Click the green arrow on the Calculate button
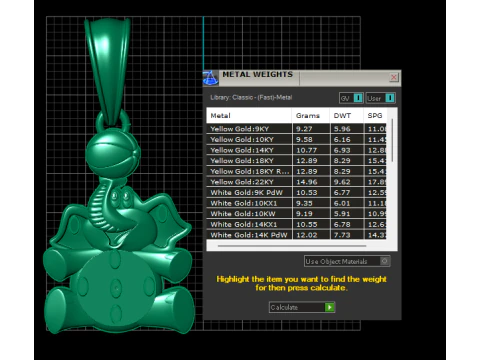The image size is (480, 360). 329,307
